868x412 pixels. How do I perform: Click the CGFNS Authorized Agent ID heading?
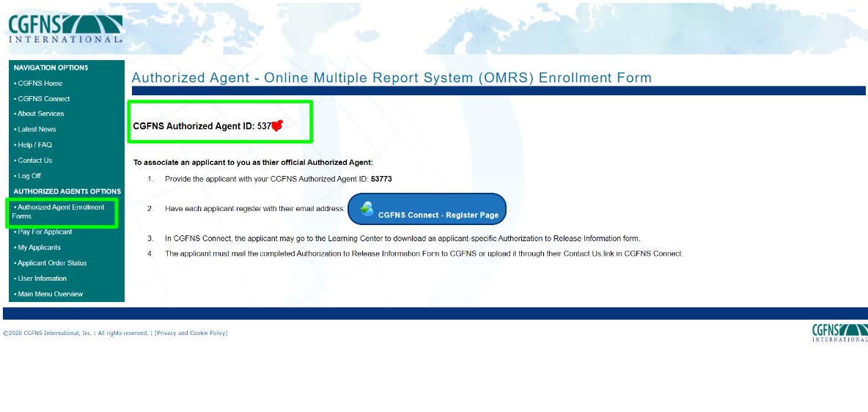207,125
